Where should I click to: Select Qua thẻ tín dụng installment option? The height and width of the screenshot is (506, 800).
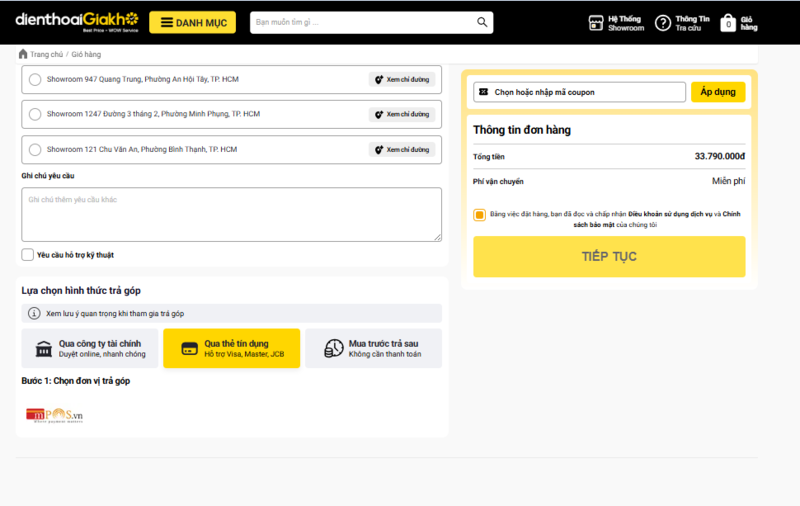231,348
